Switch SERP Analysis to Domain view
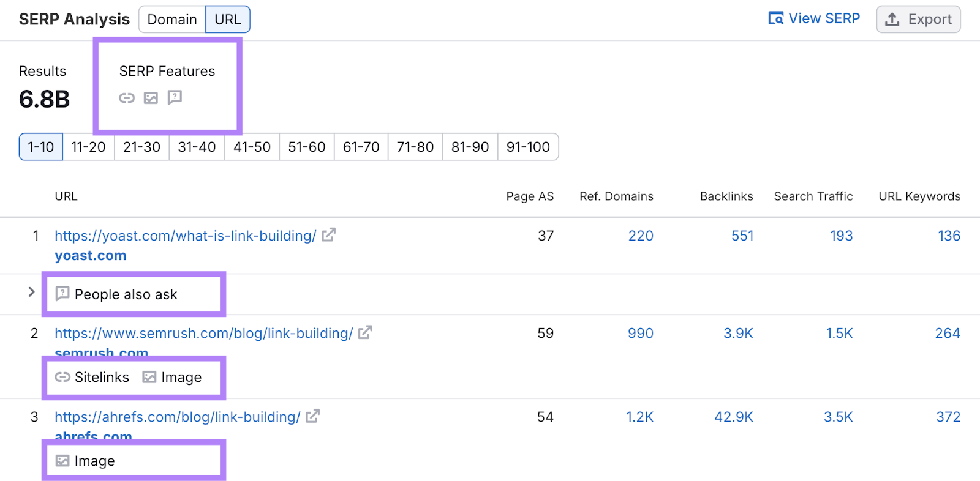980x481 pixels. tap(172, 20)
